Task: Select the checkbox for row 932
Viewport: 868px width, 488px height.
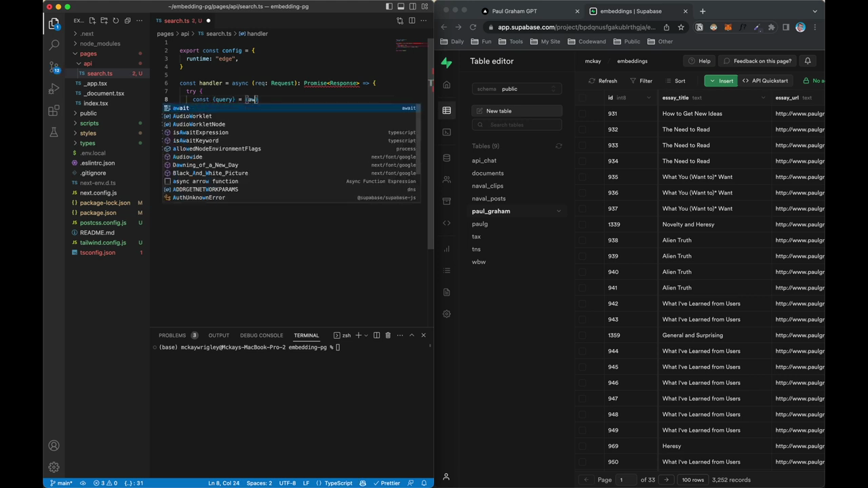Action: click(x=583, y=129)
